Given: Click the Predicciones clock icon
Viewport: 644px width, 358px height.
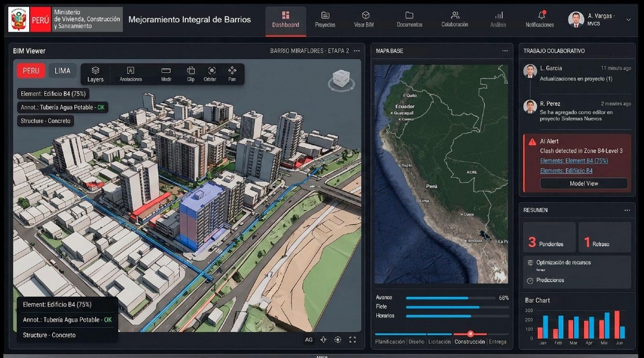Looking at the screenshot, I should pos(530,280).
